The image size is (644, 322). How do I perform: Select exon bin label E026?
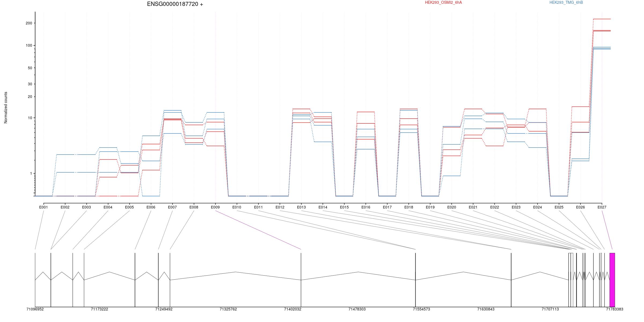[x=580, y=207]
